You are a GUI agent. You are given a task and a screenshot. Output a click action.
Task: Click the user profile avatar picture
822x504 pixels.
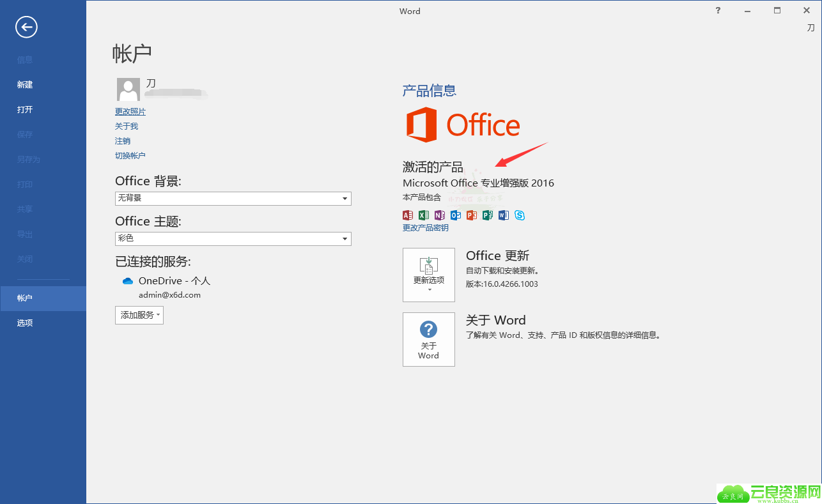(128, 89)
